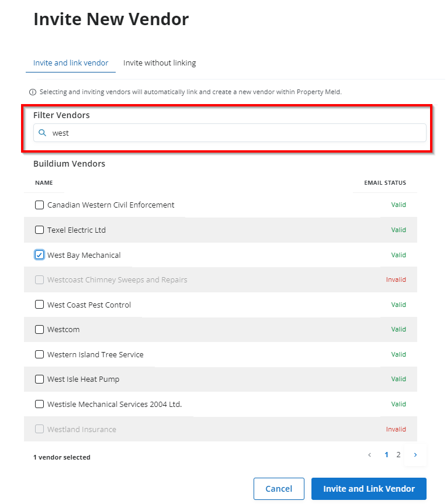This screenshot has width=447, height=504.
Task: Enable the Westcom vendor checkbox
Action: pyautogui.click(x=40, y=330)
